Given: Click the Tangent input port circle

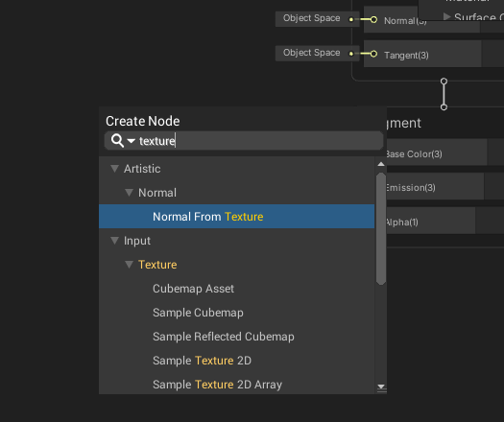Looking at the screenshot, I should tap(373, 54).
